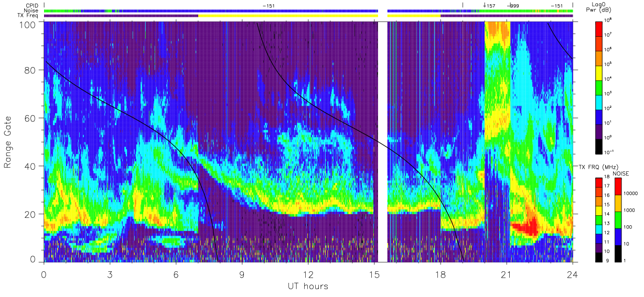The height and width of the screenshot is (297, 644).
Task: Click the 'NOISE' legend title
Action: coord(621,173)
